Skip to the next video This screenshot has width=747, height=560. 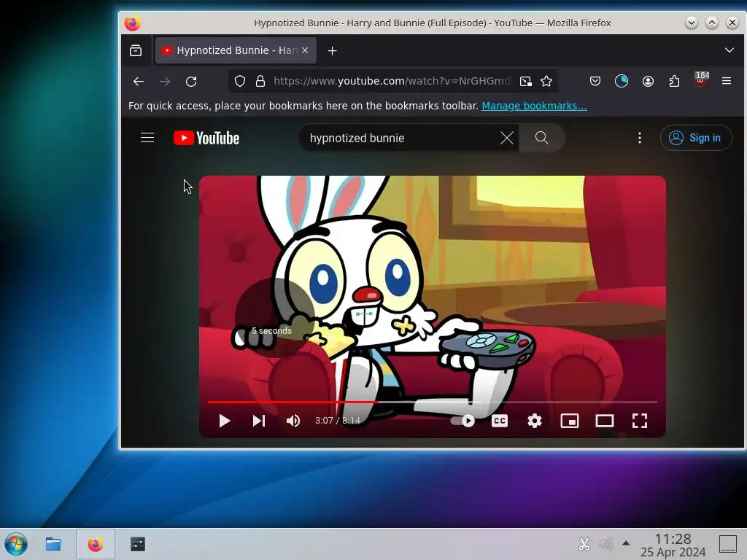[259, 421]
